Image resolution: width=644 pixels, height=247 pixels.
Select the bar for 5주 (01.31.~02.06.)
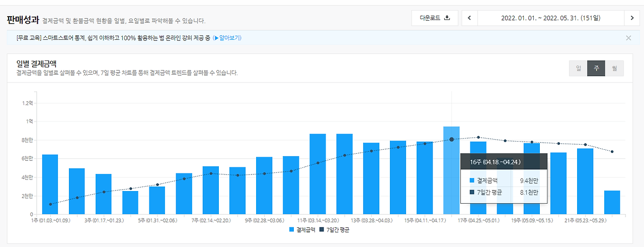coord(157,201)
